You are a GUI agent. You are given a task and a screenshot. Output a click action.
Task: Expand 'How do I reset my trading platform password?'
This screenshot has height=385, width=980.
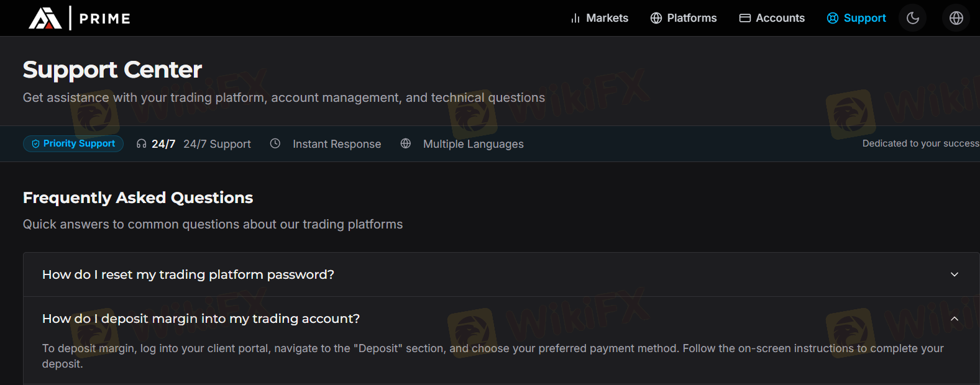click(x=188, y=274)
